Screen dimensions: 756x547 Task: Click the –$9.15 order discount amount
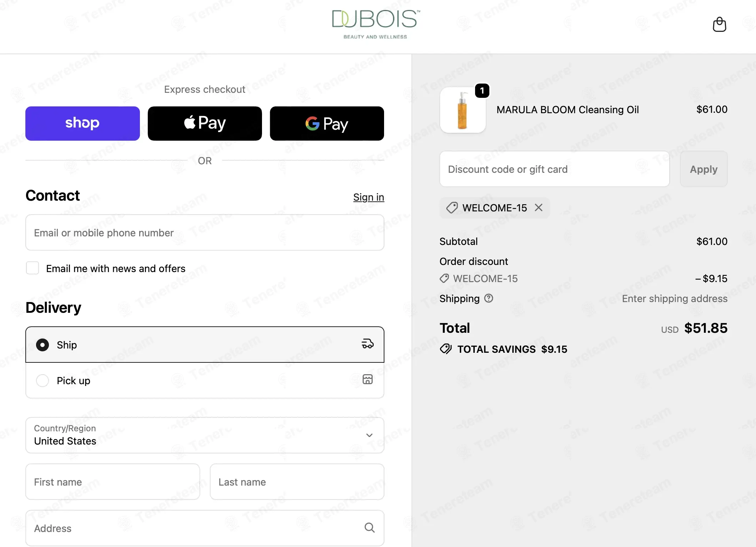tap(711, 278)
